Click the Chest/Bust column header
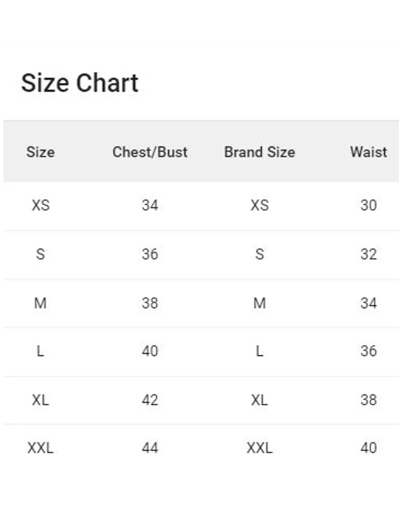Image resolution: width=399 pixels, height=532 pixels. tap(150, 152)
